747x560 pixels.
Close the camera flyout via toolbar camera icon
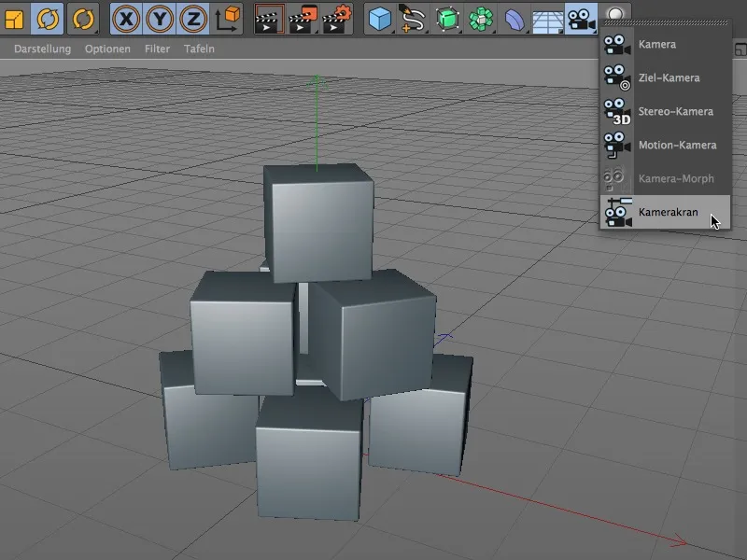click(x=581, y=19)
